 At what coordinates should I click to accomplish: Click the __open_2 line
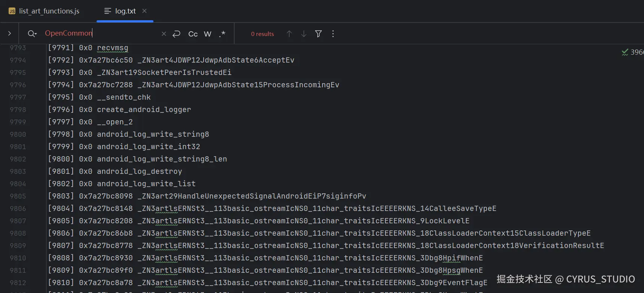pos(90,122)
